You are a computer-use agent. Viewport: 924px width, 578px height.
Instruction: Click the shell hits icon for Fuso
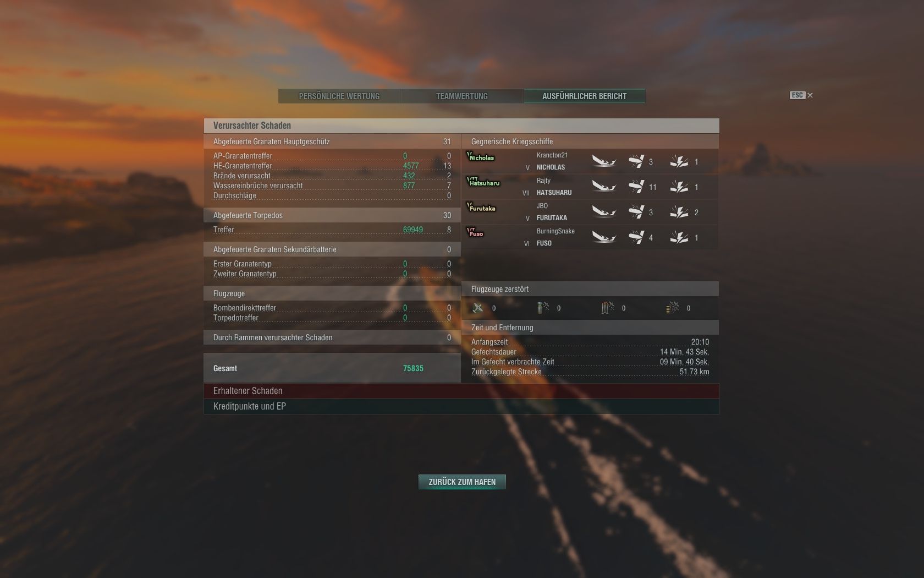click(636, 237)
